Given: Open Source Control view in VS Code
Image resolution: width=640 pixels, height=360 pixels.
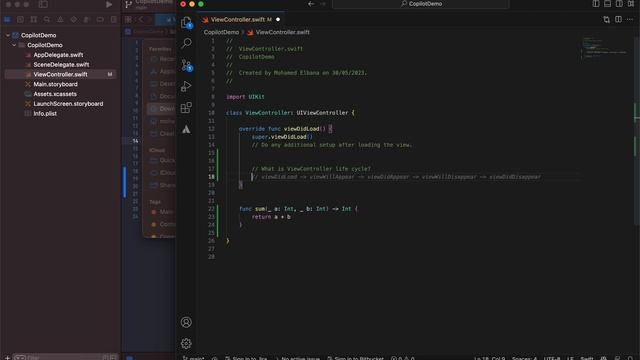Looking at the screenshot, I should pyautogui.click(x=186, y=65).
